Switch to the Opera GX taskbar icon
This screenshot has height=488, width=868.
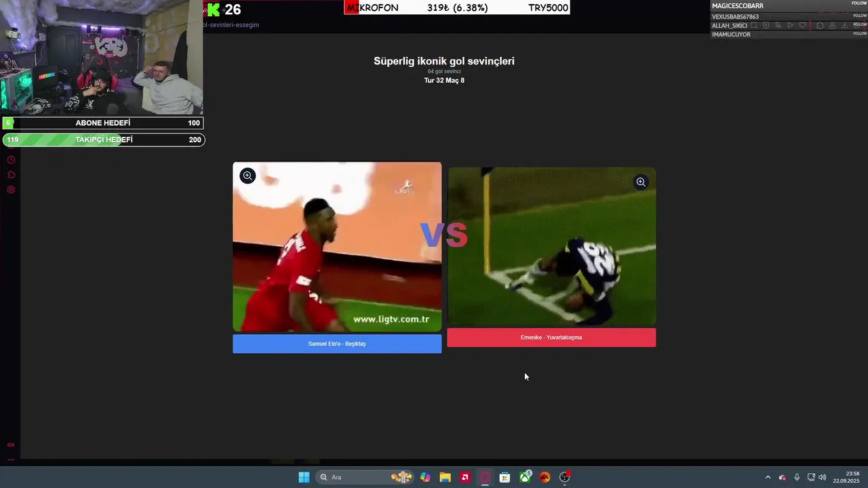(485, 477)
